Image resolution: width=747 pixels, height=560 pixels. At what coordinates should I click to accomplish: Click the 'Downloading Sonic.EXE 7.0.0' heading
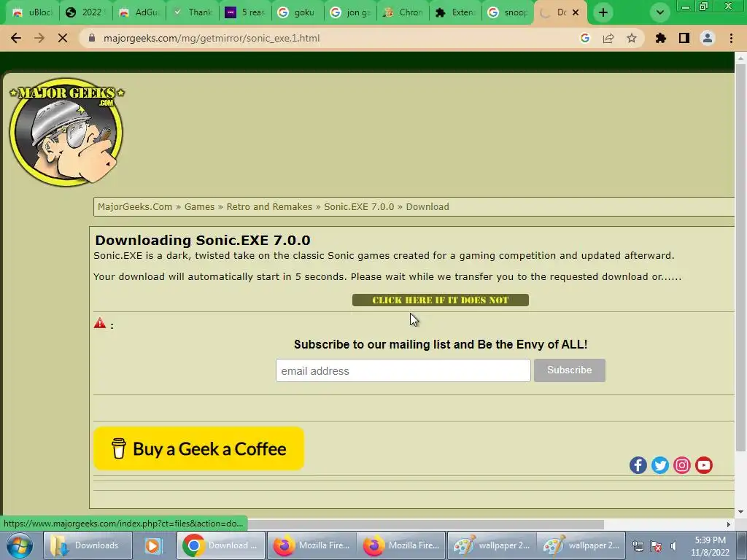(x=203, y=240)
